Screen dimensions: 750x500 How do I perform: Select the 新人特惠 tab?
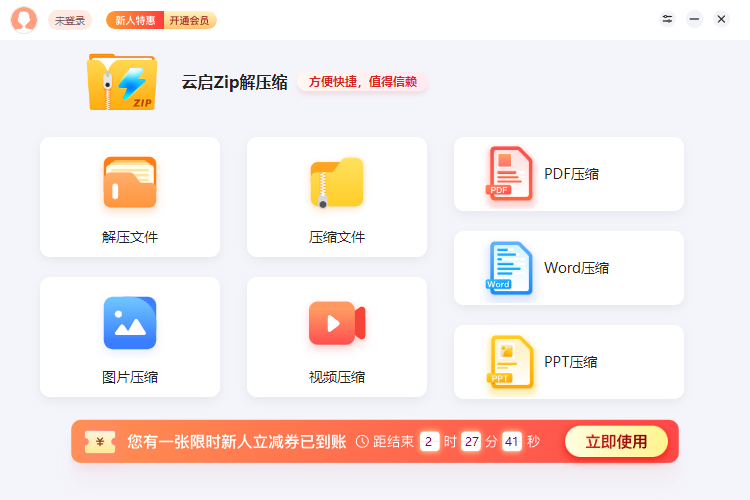click(x=135, y=20)
